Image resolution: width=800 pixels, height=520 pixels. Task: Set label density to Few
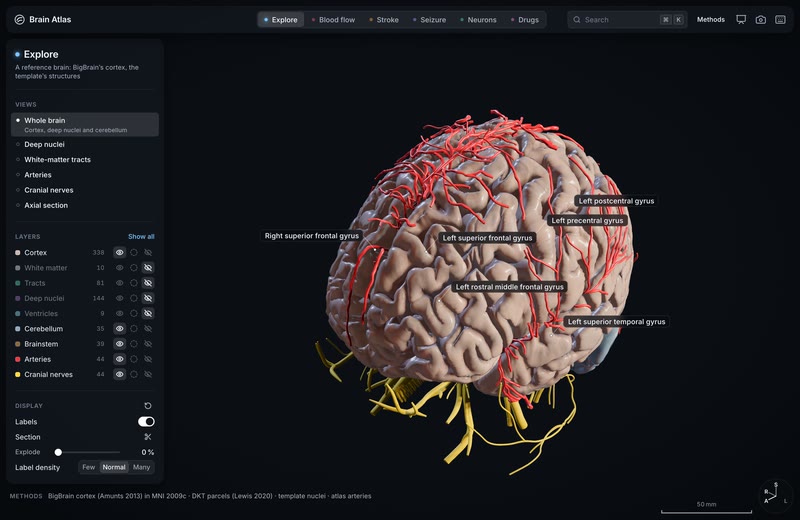[x=89, y=467]
